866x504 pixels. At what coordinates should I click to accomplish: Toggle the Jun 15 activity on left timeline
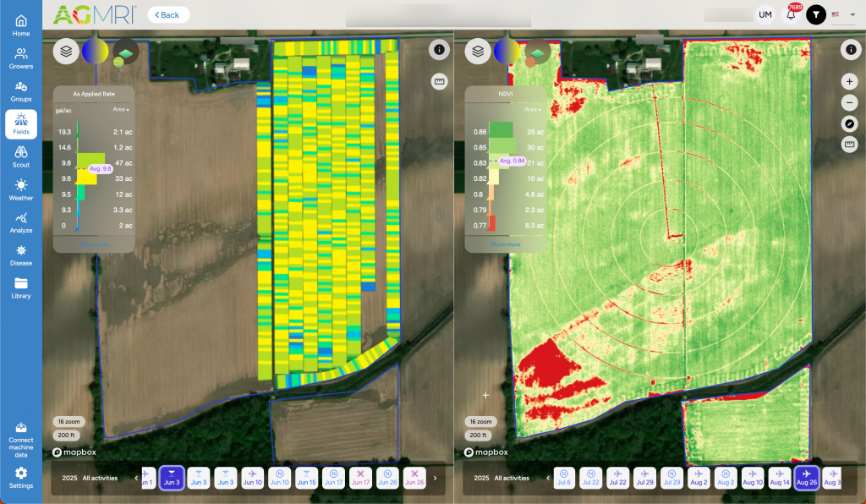tap(306, 479)
